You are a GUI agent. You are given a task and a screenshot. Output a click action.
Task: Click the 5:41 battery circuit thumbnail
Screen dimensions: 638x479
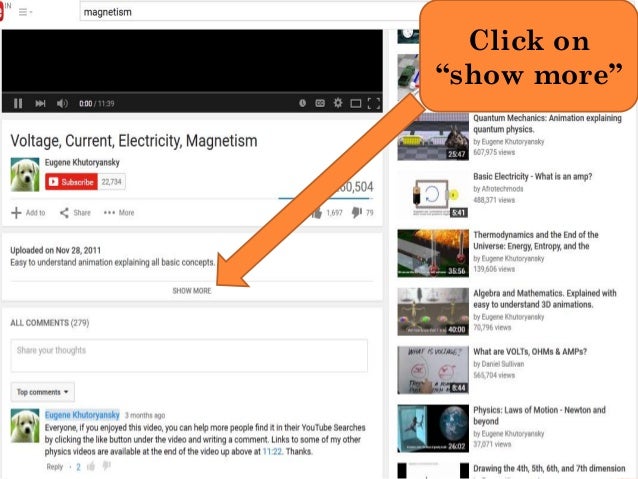(x=433, y=195)
